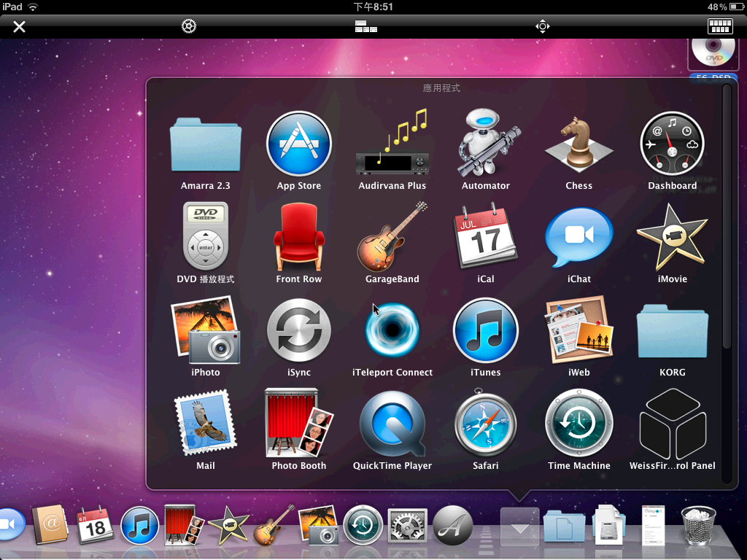Screen dimensions: 747x560
Task: Open iSync
Action: (x=298, y=330)
